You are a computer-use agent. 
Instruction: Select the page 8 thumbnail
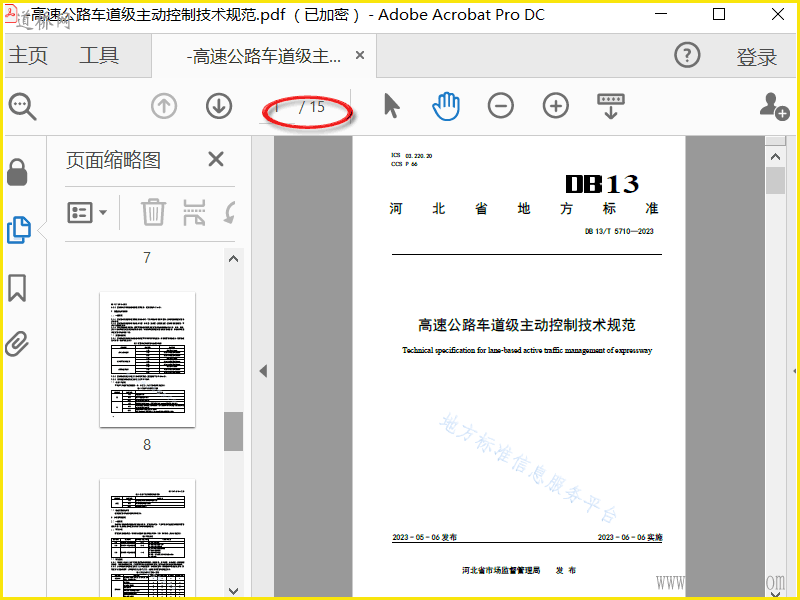(x=147, y=360)
